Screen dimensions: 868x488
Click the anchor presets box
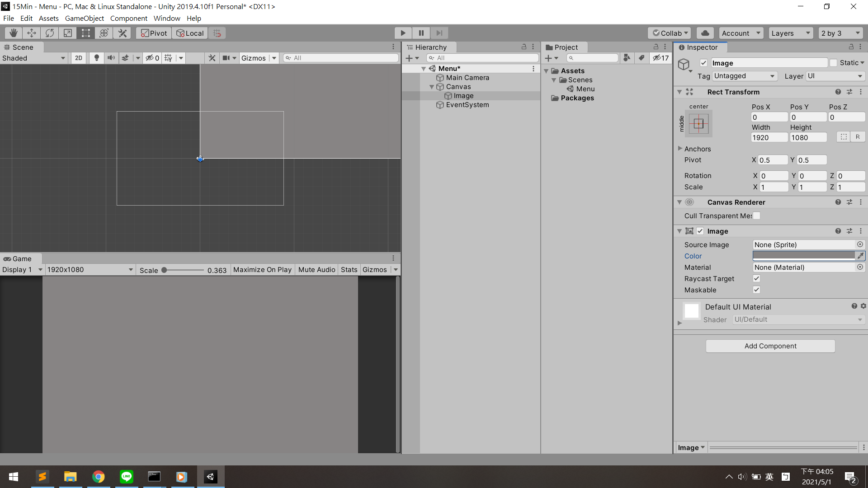point(698,124)
